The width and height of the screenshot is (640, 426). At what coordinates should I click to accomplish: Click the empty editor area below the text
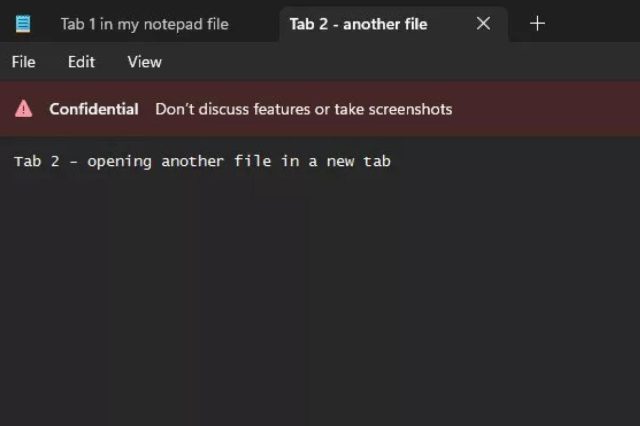point(320,300)
